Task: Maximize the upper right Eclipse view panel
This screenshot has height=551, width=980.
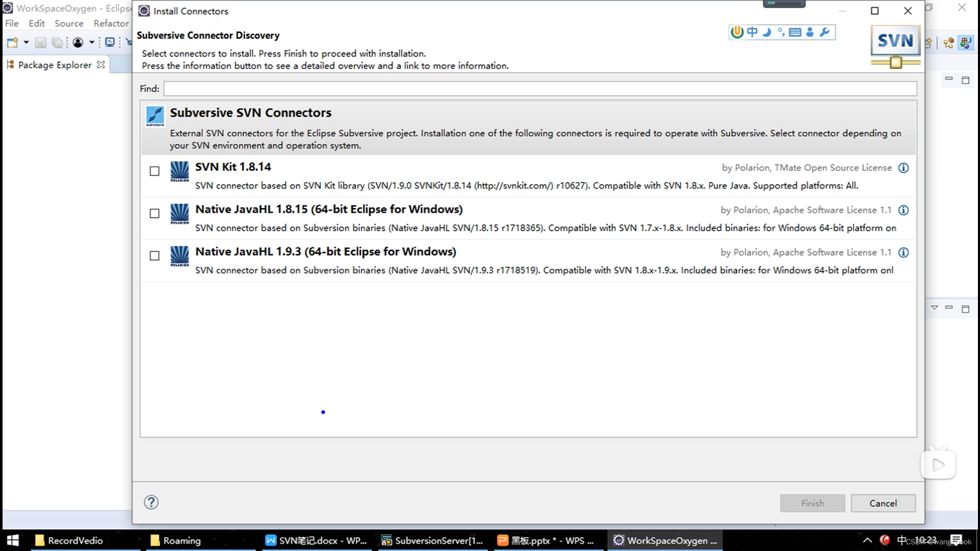Action: (965, 80)
